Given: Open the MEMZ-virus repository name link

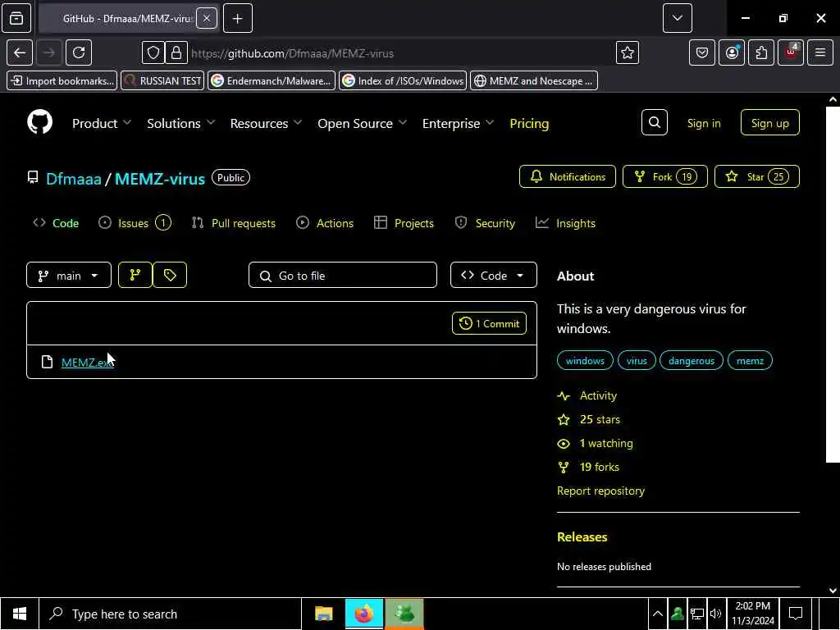Looking at the screenshot, I should point(160,178).
